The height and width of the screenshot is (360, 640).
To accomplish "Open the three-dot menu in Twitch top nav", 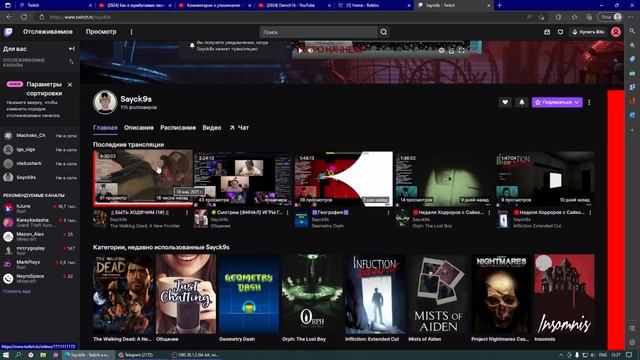I will click(131, 32).
